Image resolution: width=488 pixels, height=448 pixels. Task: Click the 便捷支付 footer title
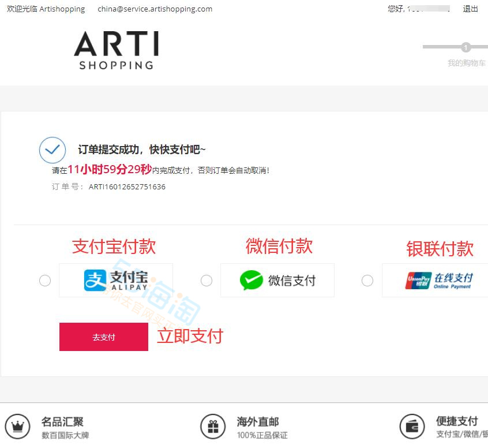457,421
